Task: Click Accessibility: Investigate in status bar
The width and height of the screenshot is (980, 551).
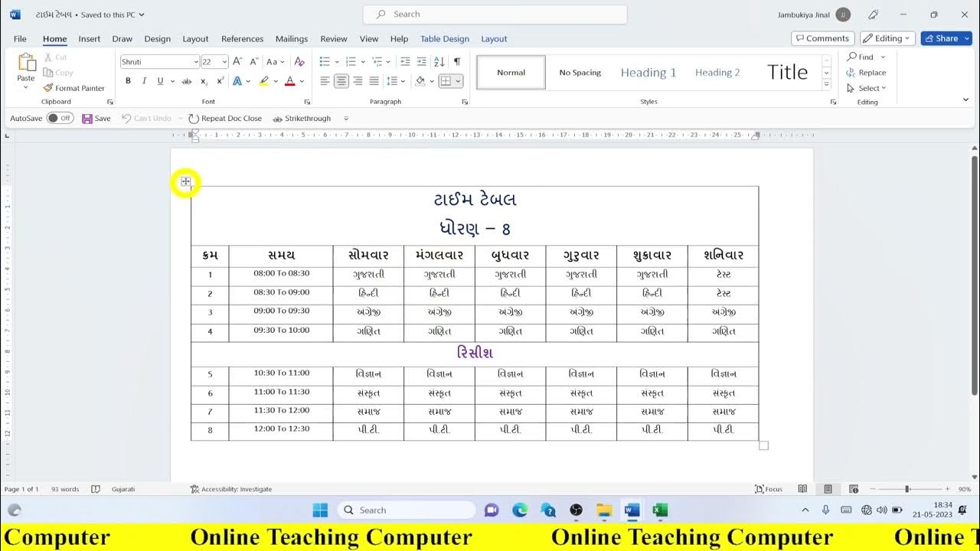Action: pos(231,489)
